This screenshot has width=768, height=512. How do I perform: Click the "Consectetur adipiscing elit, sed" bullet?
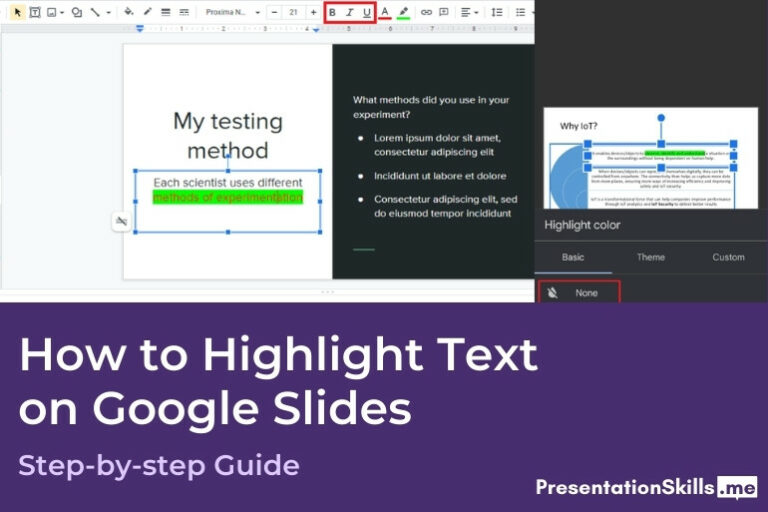coord(445,206)
